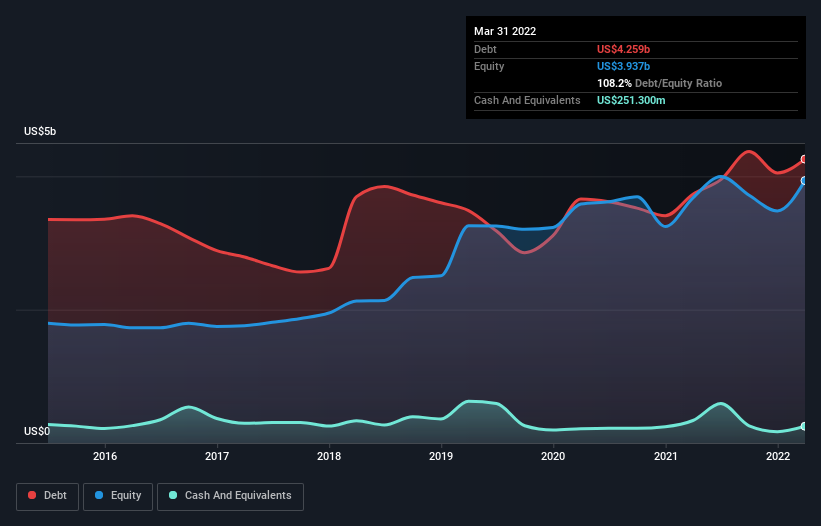Click the 2019 axis label
This screenshot has height=526, width=821.
tap(441, 456)
